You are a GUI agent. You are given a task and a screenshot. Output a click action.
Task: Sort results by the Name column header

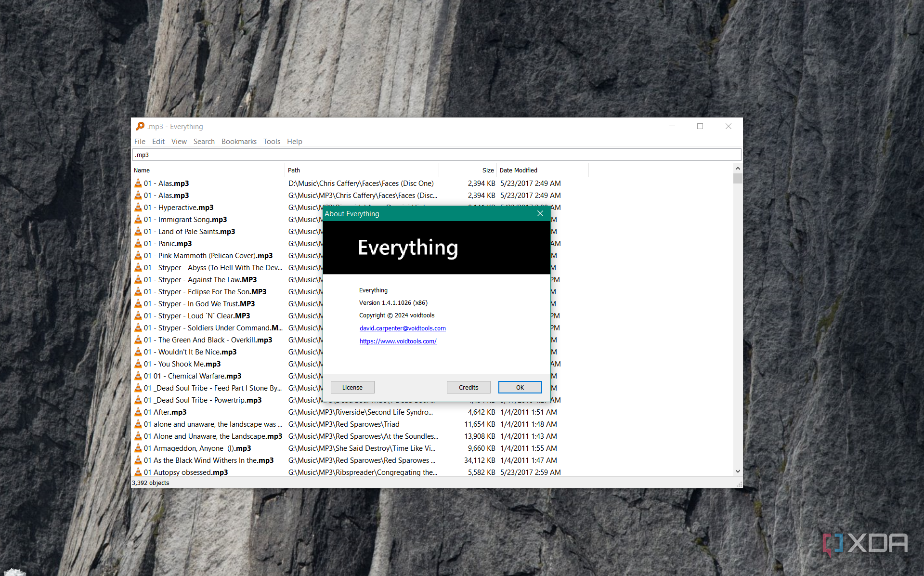point(208,170)
